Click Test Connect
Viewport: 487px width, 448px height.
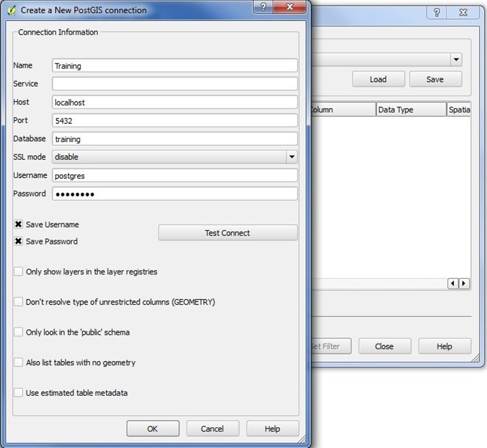click(228, 233)
